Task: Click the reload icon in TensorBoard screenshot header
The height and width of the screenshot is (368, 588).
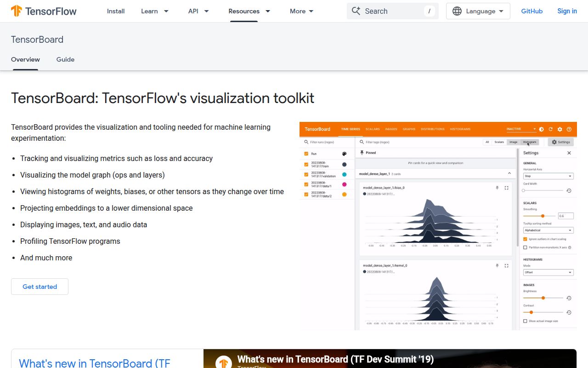Action: 550,129
